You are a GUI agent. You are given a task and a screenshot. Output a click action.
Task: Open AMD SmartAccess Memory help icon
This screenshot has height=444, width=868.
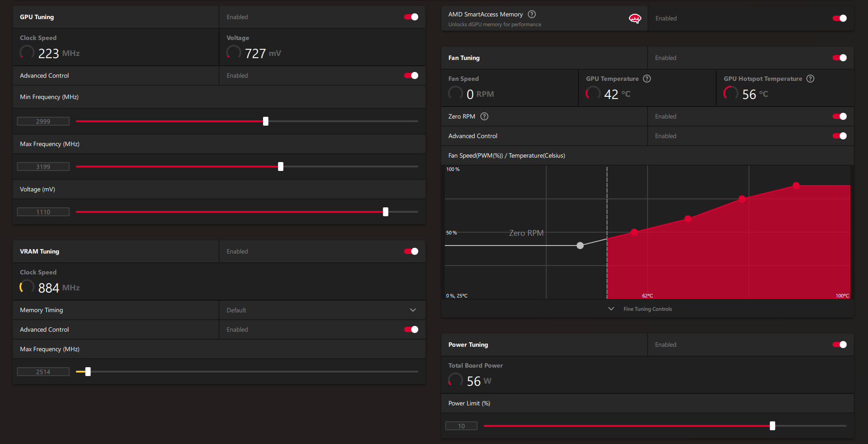[532, 14]
